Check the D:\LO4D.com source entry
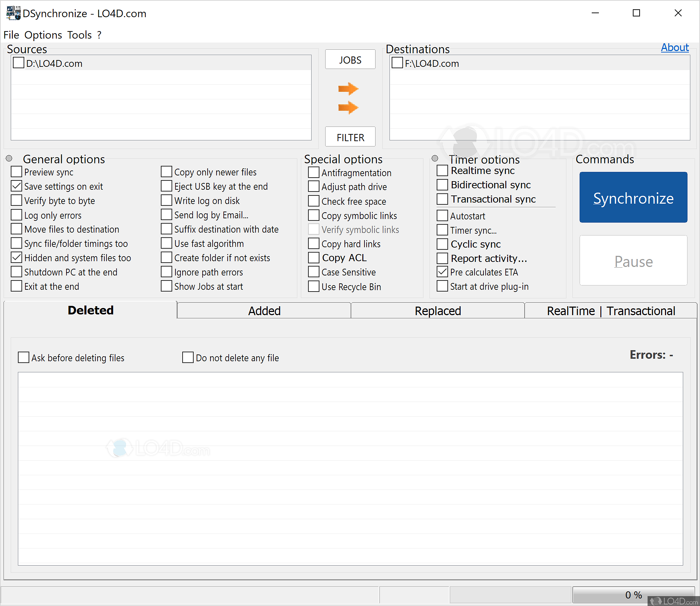Viewport: 700px width, 606px height. tap(19, 63)
